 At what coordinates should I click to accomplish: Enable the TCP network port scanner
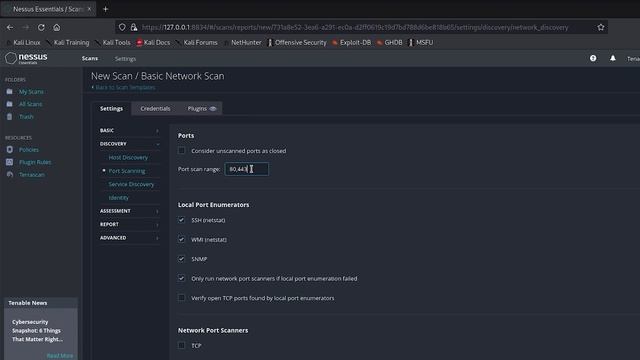click(x=182, y=345)
